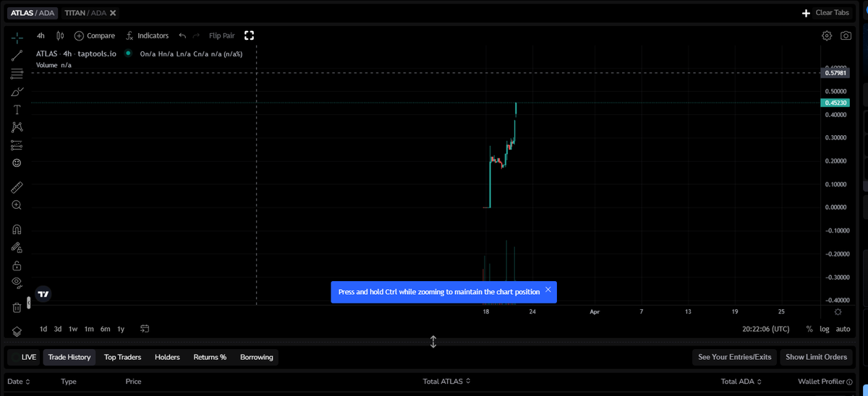
Task: Toggle magnet mode for drawings
Action: point(17,229)
